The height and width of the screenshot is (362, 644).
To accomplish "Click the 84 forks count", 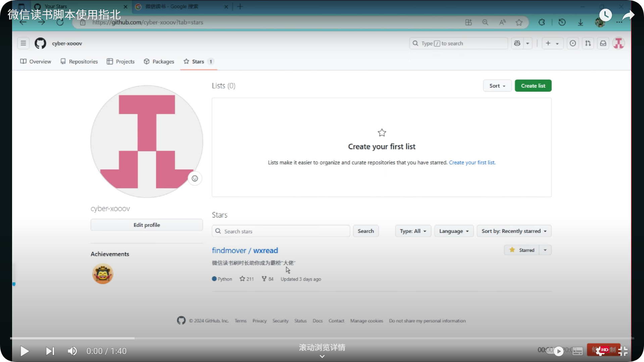I will coord(267,279).
